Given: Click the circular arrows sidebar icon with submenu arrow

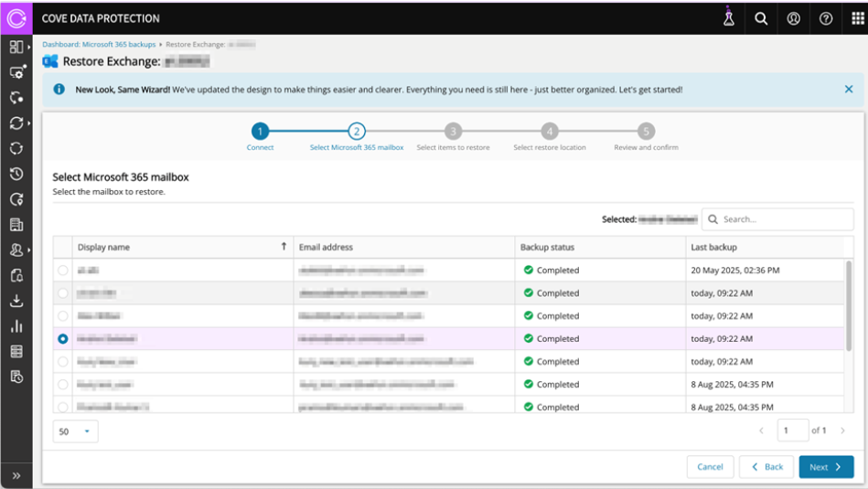Looking at the screenshot, I should (x=16, y=122).
